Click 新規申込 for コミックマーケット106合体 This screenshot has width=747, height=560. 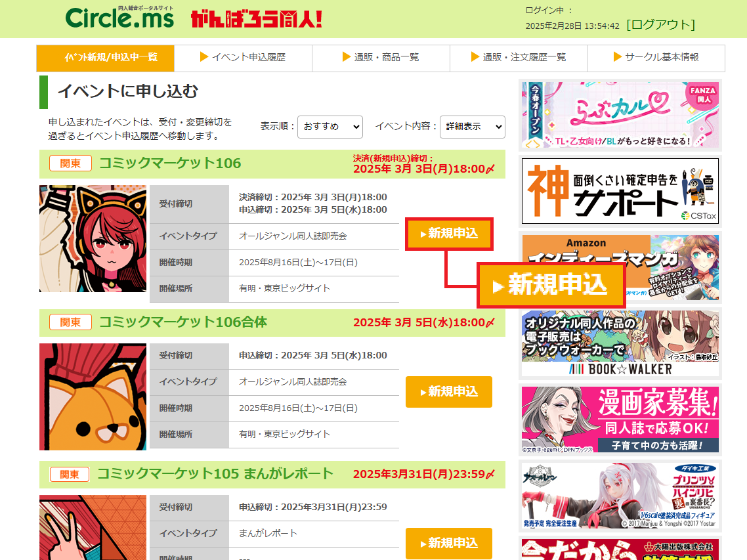[449, 392]
